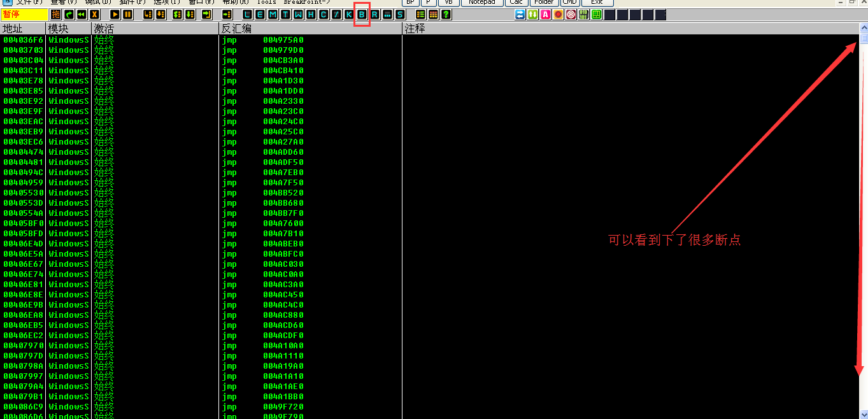Click the Notepad shortcut button

[x=481, y=3]
